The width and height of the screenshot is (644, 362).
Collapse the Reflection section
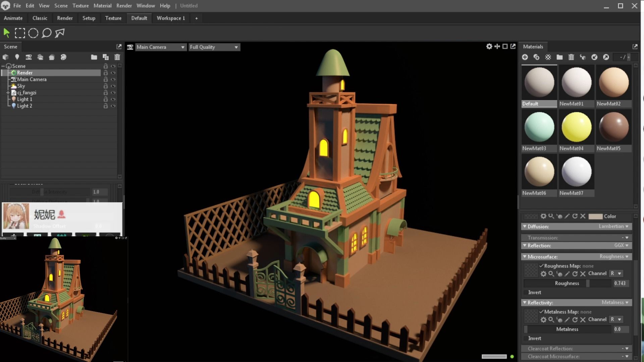525,246
